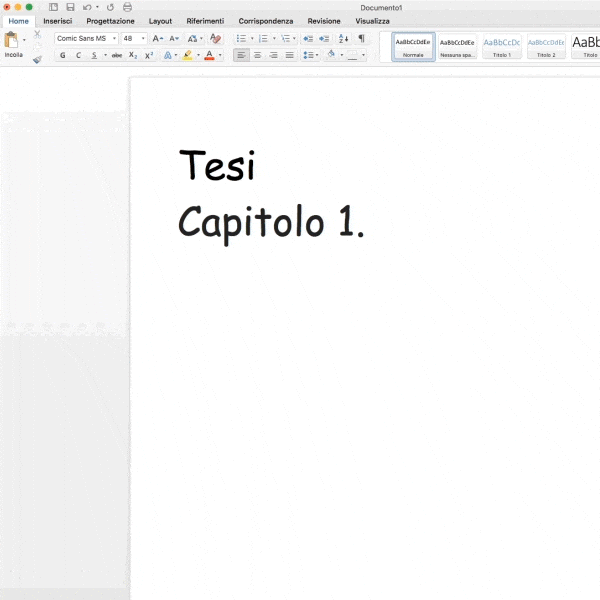Toggle bold formatting with G button
This screenshot has height=600, width=600.
pos(63,55)
